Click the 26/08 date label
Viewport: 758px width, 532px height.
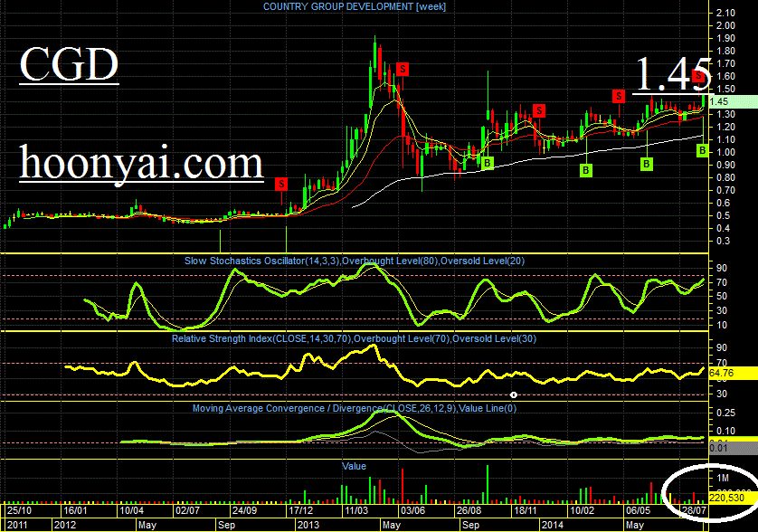point(469,510)
